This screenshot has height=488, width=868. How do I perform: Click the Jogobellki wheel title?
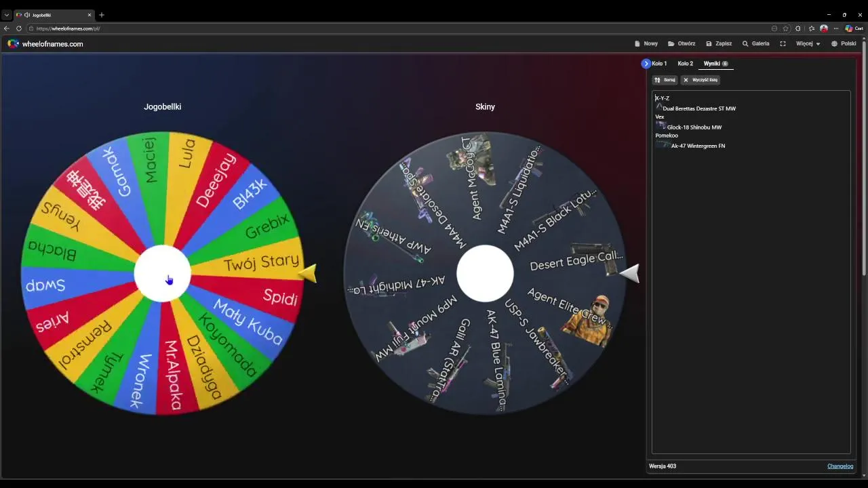pos(162,106)
